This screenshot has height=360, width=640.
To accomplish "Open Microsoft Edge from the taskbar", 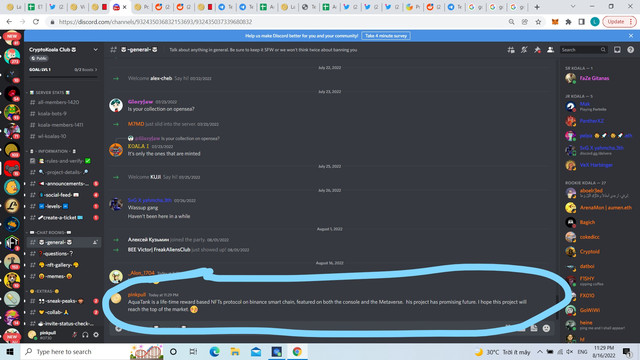I will [214, 351].
